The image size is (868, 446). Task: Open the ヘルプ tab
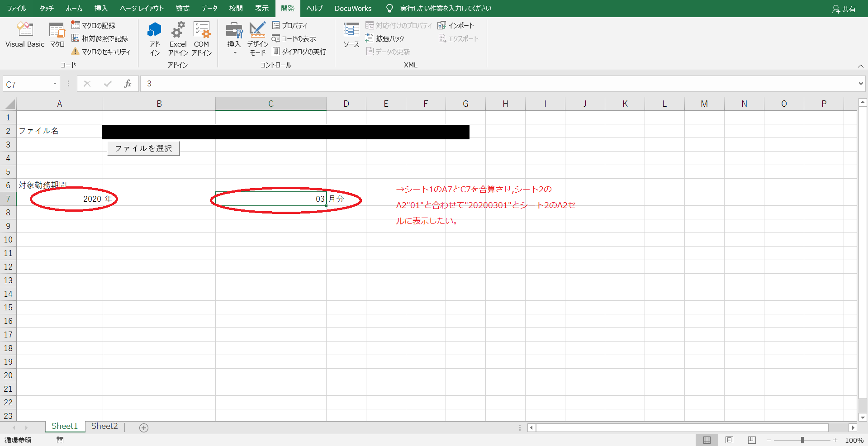[314, 8]
